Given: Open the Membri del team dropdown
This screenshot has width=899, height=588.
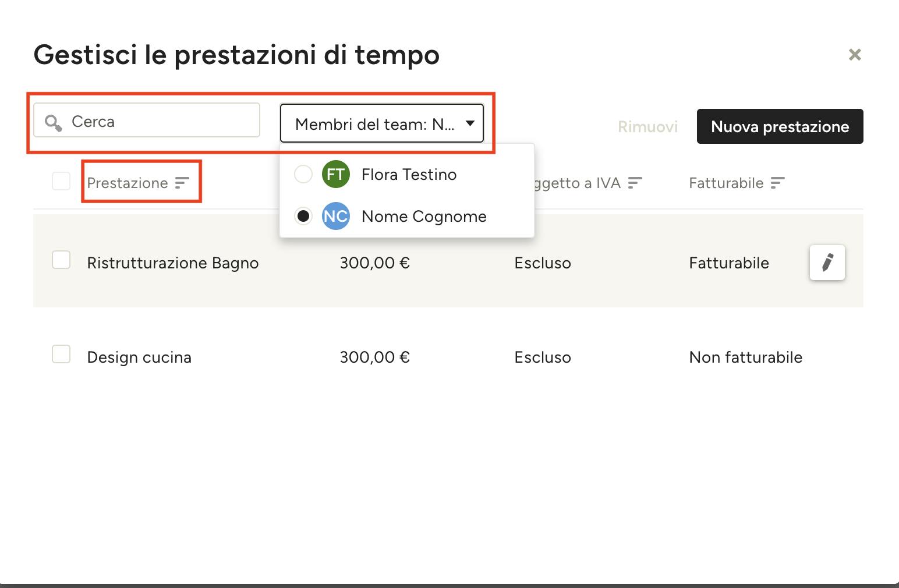Looking at the screenshot, I should 382,123.
